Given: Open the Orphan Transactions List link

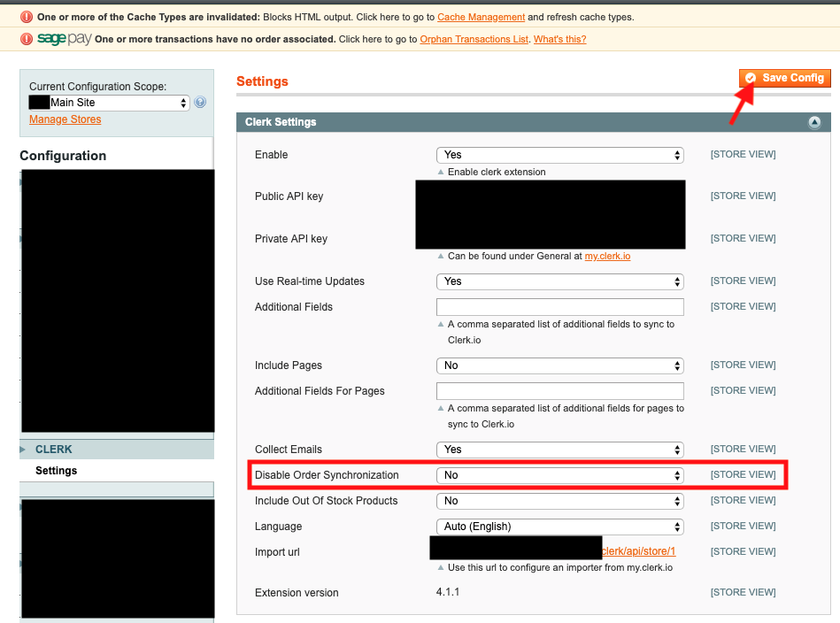Looking at the screenshot, I should point(474,39).
